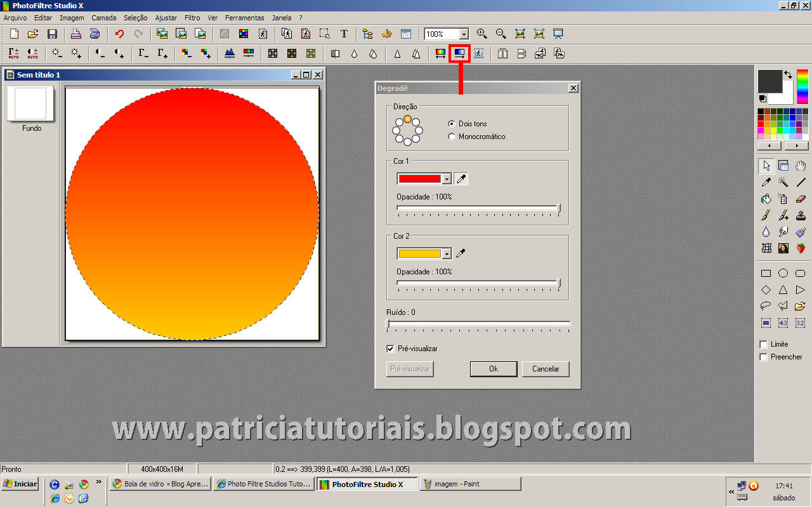Screen dimensions: 812x508
Task: Select the Fundo layer thumbnail
Action: click(x=31, y=104)
